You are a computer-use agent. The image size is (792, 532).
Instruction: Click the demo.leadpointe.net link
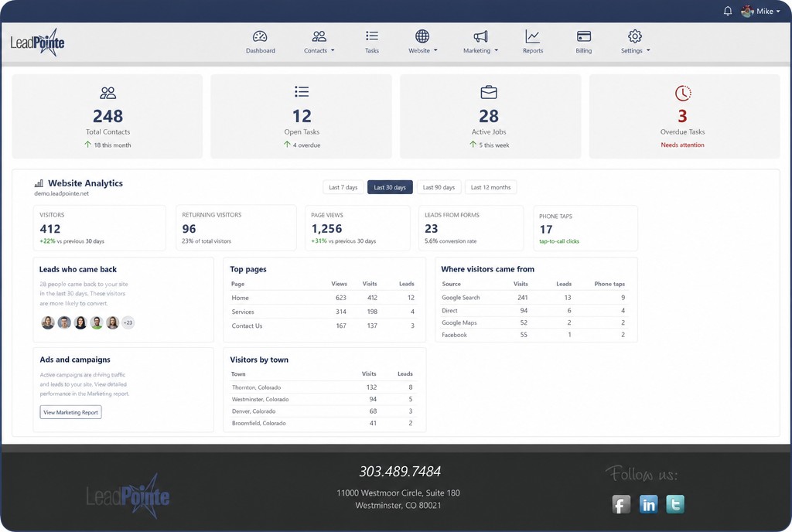click(62, 193)
